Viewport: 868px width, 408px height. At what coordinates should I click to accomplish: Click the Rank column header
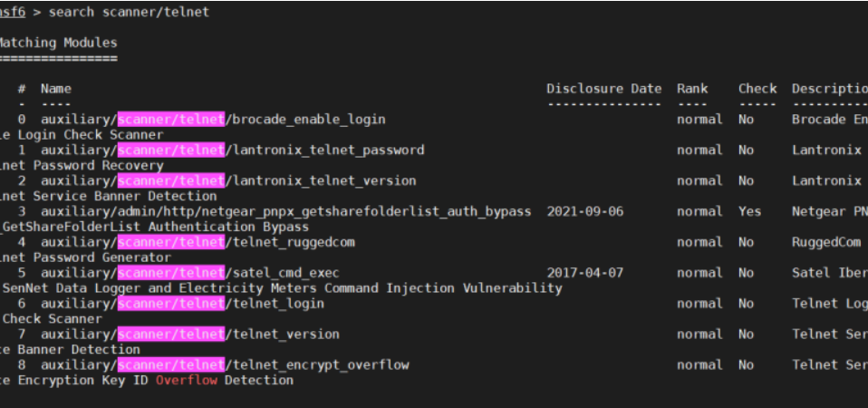click(x=692, y=89)
